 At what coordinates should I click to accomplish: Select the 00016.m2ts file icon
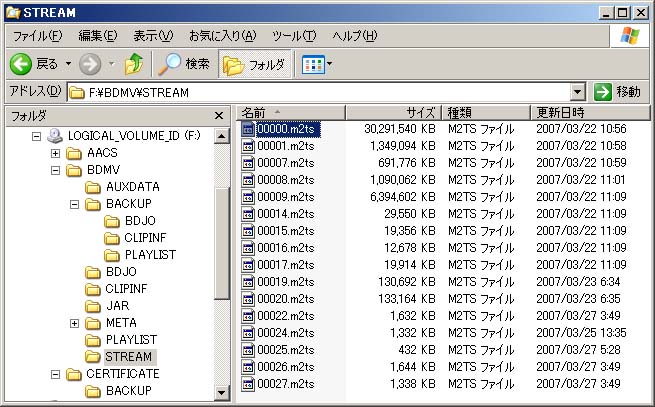point(248,248)
